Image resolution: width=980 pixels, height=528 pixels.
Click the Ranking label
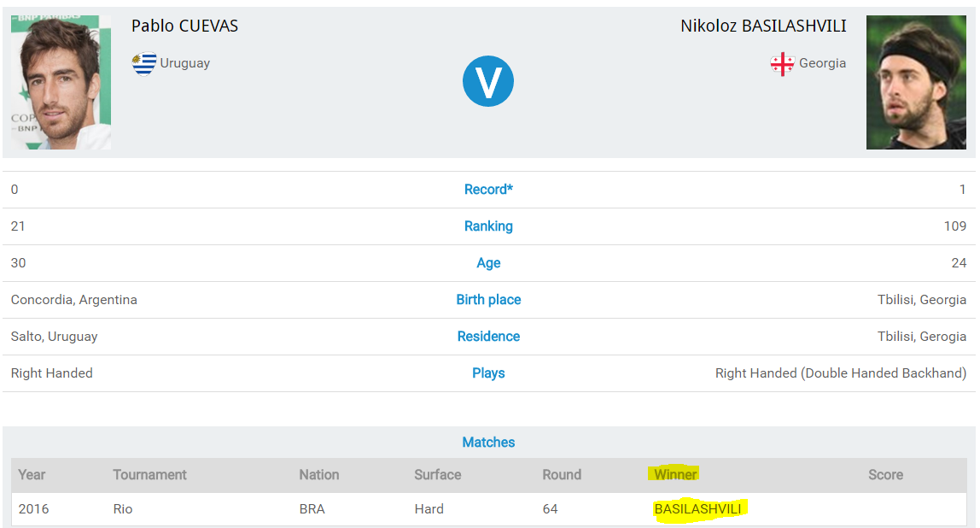(488, 226)
